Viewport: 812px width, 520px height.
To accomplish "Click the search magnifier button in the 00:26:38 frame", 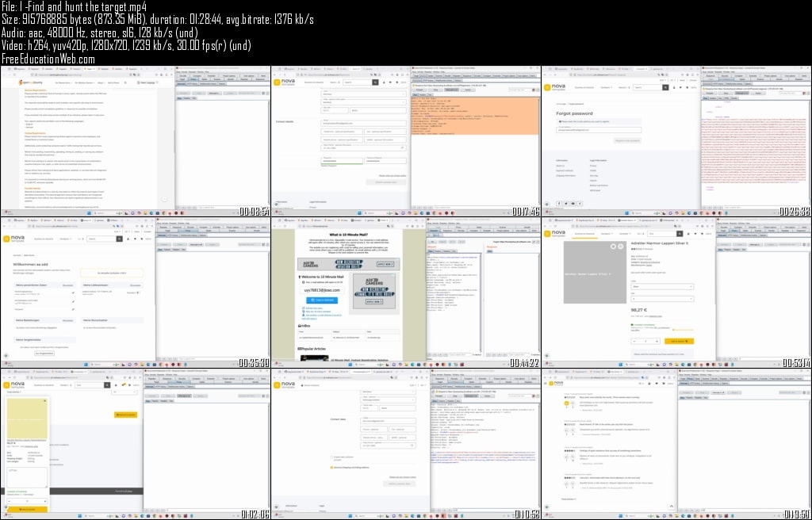I will (x=665, y=87).
